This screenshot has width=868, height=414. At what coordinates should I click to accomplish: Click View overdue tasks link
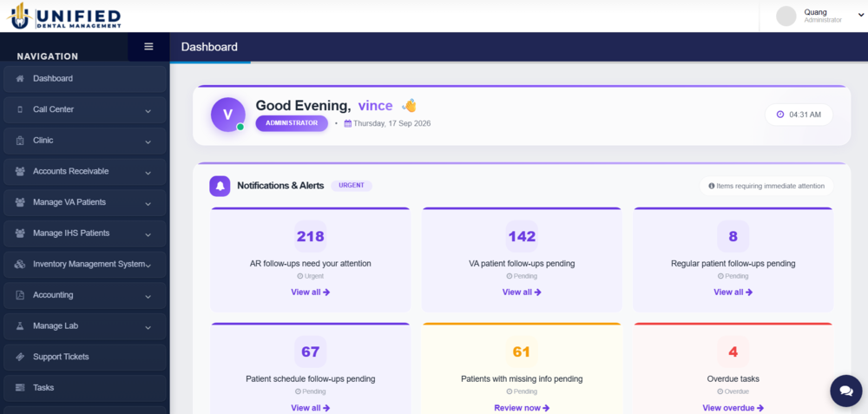(x=733, y=408)
